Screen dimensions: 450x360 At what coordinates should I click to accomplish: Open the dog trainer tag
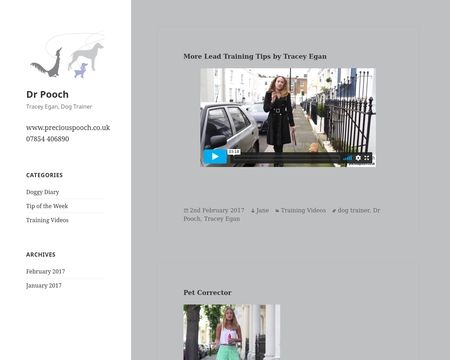click(x=354, y=210)
